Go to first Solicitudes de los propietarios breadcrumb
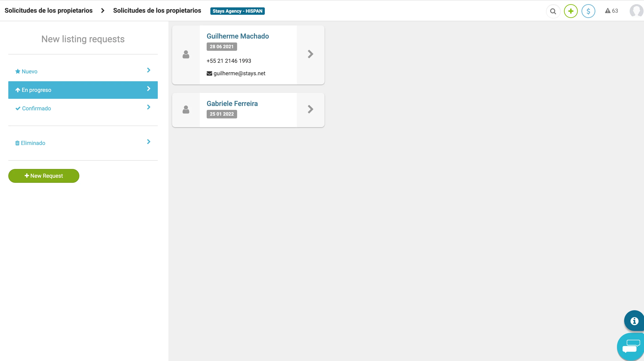This screenshot has height=361, width=644. tap(48, 11)
